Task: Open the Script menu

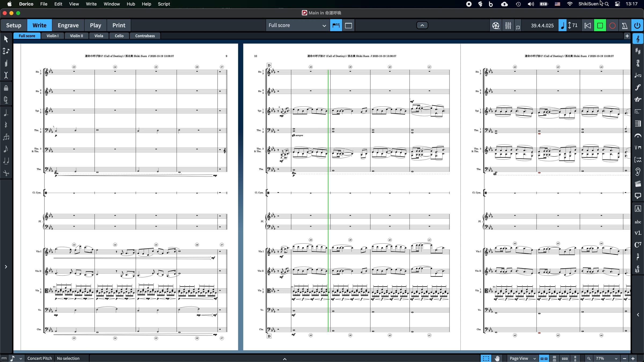Action: pos(164,4)
